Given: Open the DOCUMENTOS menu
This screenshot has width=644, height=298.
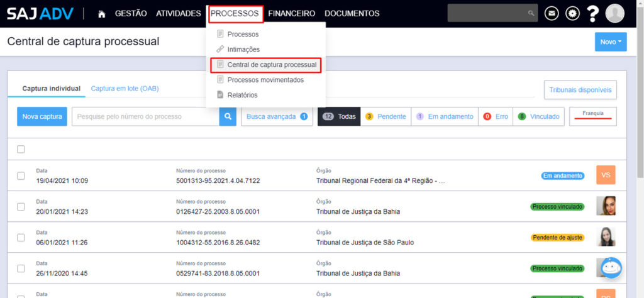Looking at the screenshot, I should coord(352,14).
